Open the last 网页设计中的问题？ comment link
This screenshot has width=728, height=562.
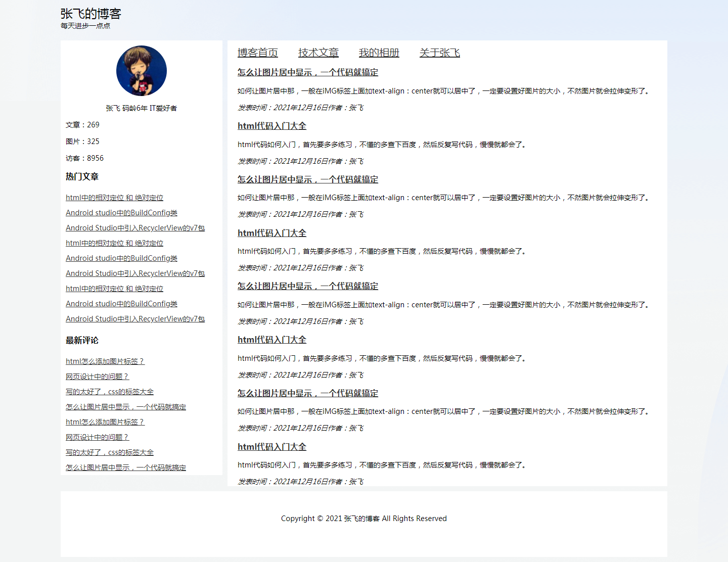click(97, 437)
